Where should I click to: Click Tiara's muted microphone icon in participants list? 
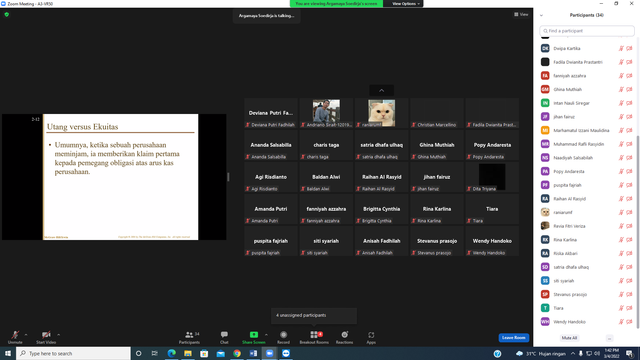point(621,308)
